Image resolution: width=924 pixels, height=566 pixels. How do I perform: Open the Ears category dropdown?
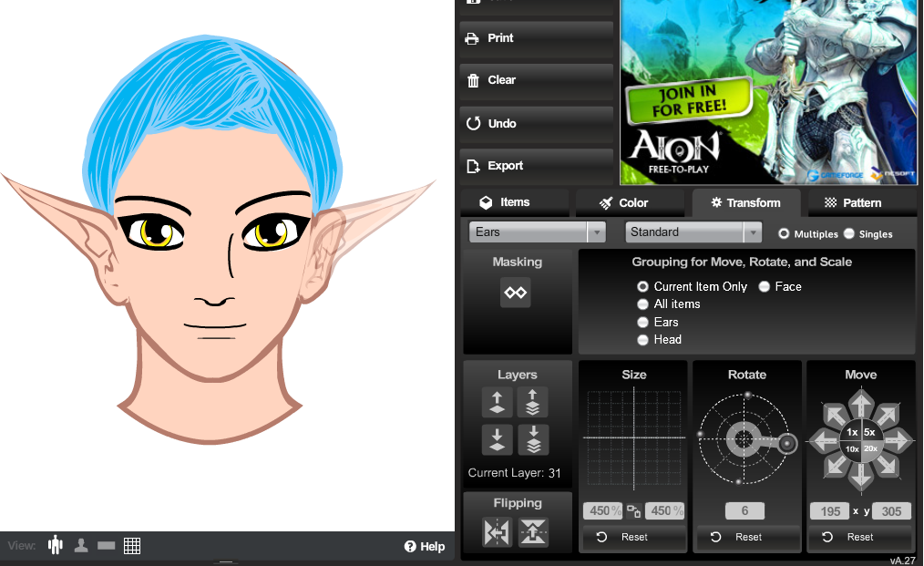pos(537,232)
